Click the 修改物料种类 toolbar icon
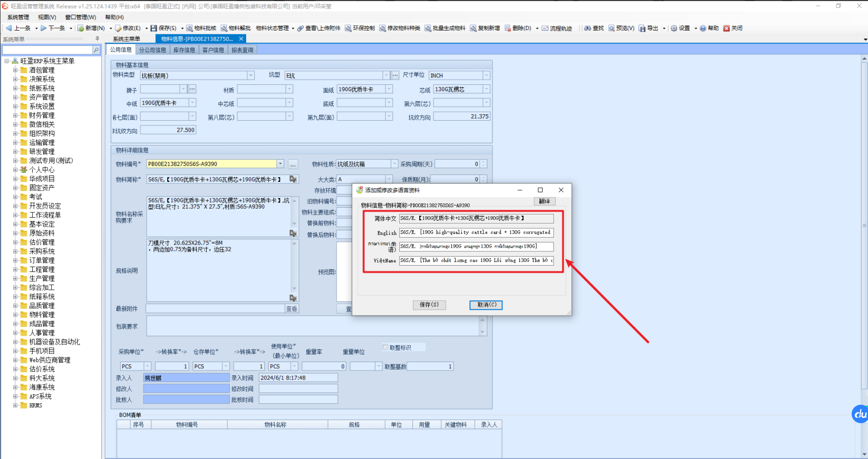The image size is (868, 459). (x=383, y=28)
